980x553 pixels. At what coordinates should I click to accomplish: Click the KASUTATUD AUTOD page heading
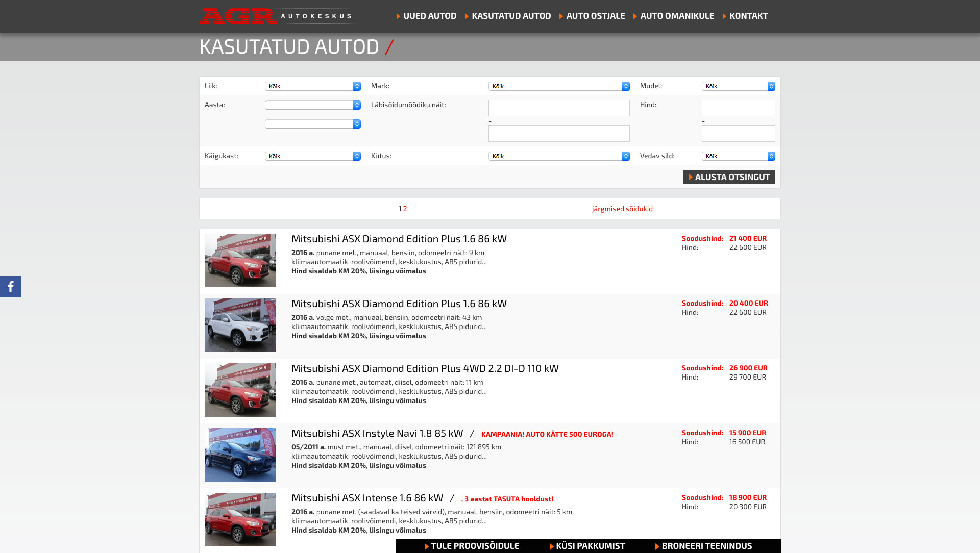(x=289, y=46)
